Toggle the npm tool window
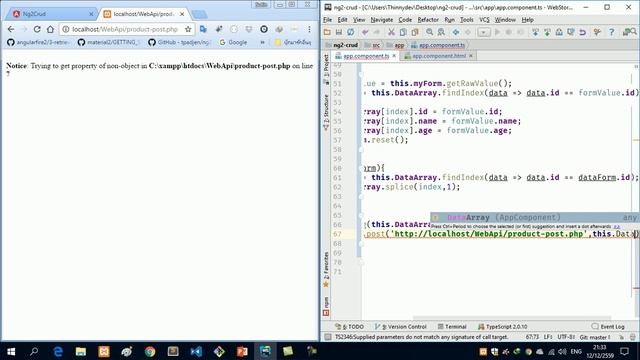The height and width of the screenshot is (360, 640). 326,307
